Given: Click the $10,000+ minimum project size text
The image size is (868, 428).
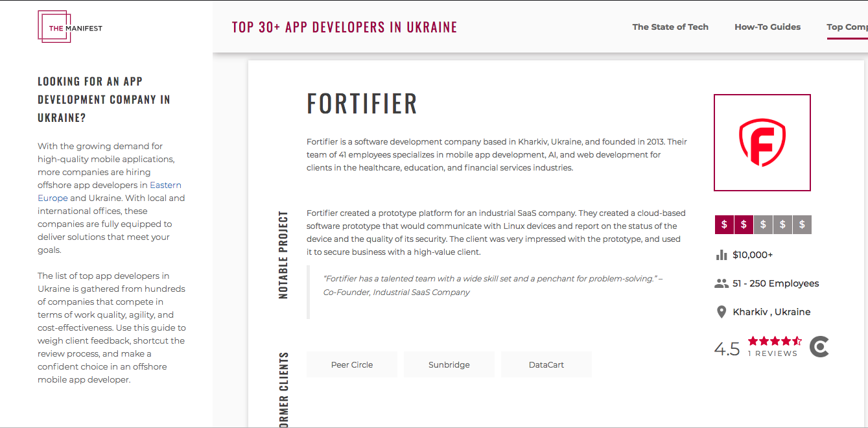Looking at the screenshot, I should (753, 255).
